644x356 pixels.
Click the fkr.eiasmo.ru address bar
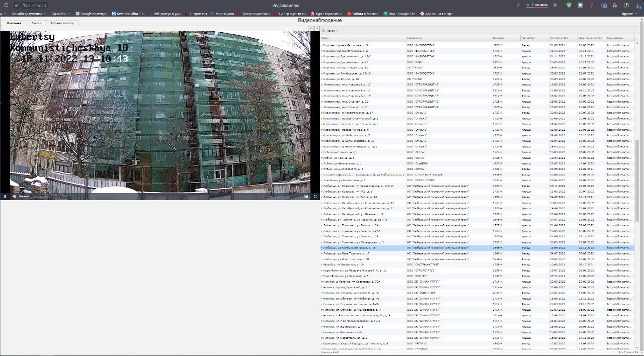[34, 5]
